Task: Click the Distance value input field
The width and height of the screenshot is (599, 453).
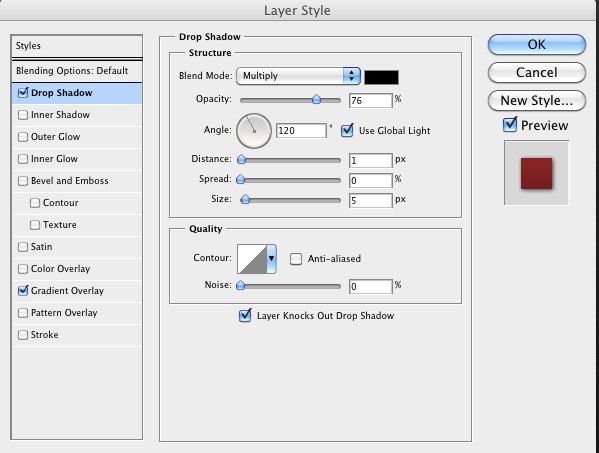Action: (x=371, y=160)
